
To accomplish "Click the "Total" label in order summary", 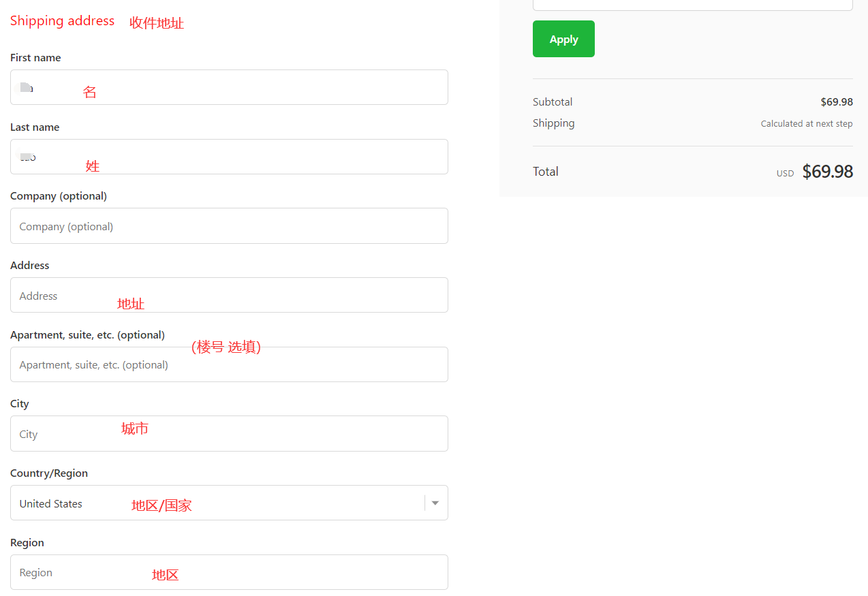I will [x=546, y=172].
